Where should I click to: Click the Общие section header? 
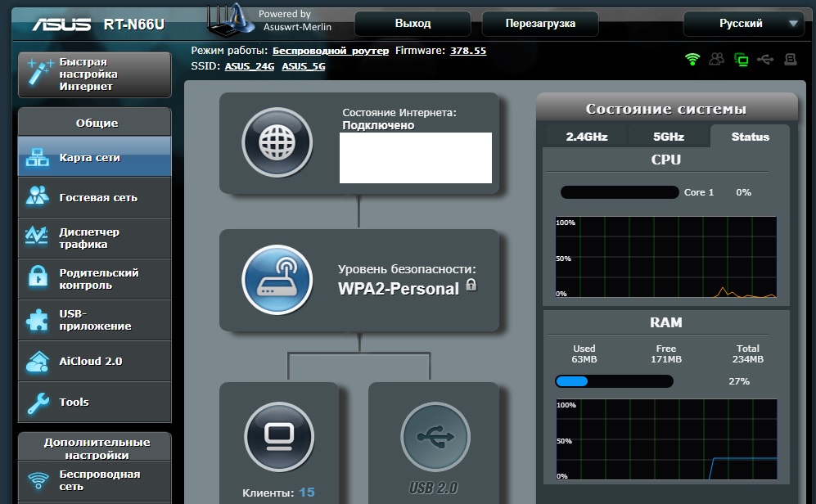[x=97, y=124]
